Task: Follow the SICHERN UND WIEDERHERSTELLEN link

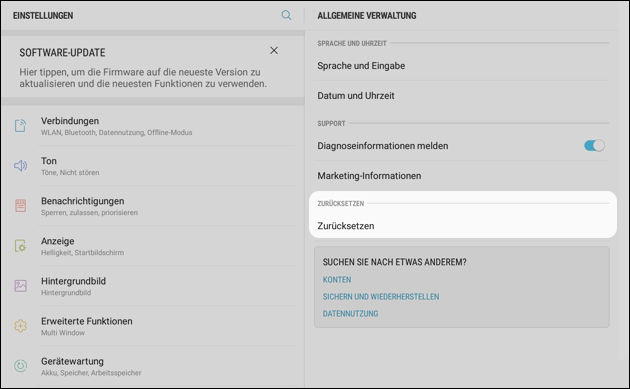Action: pyautogui.click(x=381, y=297)
